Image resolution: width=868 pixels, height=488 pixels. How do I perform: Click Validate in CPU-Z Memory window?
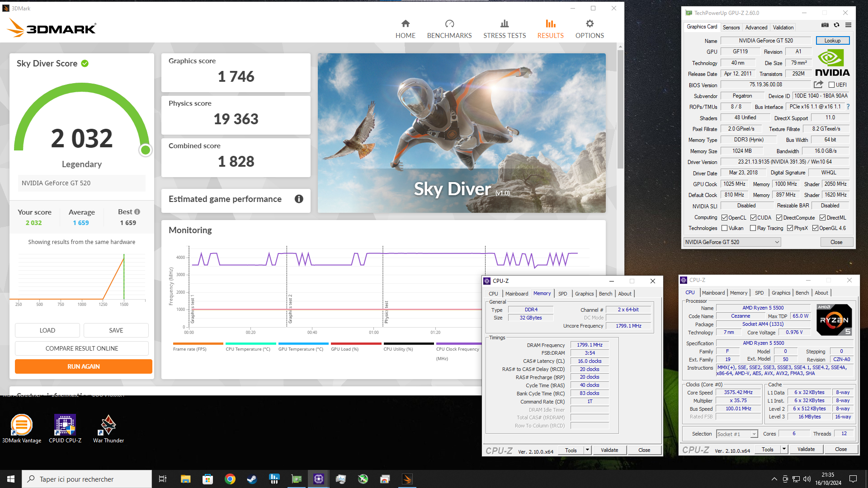point(609,450)
